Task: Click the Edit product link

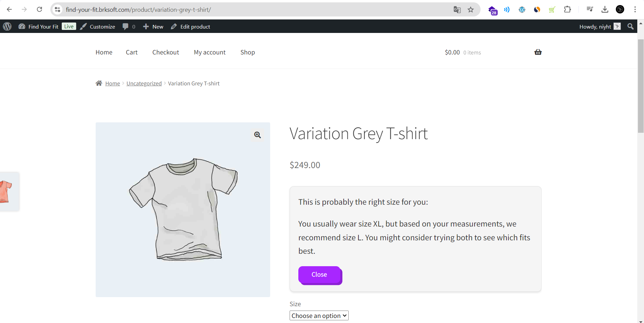Action: point(191,27)
